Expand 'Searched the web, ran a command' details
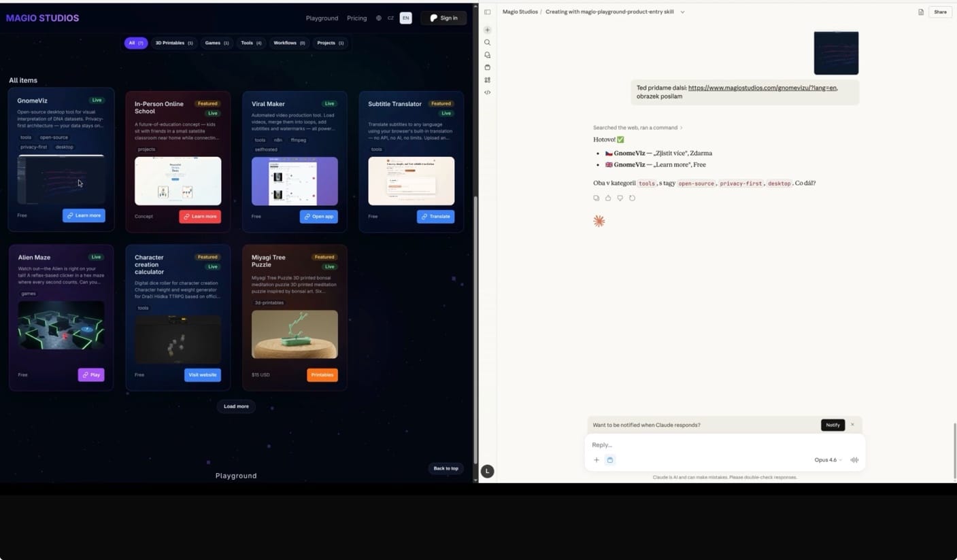 tap(637, 127)
